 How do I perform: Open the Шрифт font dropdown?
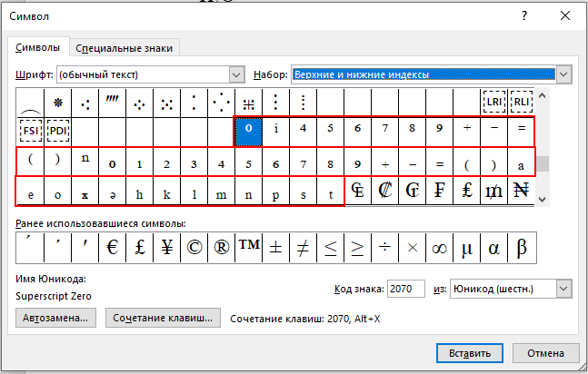pos(236,74)
